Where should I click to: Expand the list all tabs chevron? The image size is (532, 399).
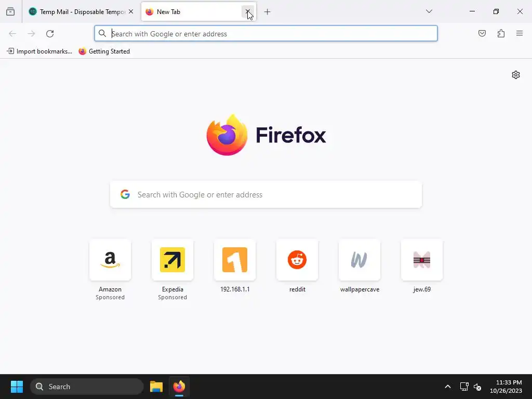(x=429, y=11)
